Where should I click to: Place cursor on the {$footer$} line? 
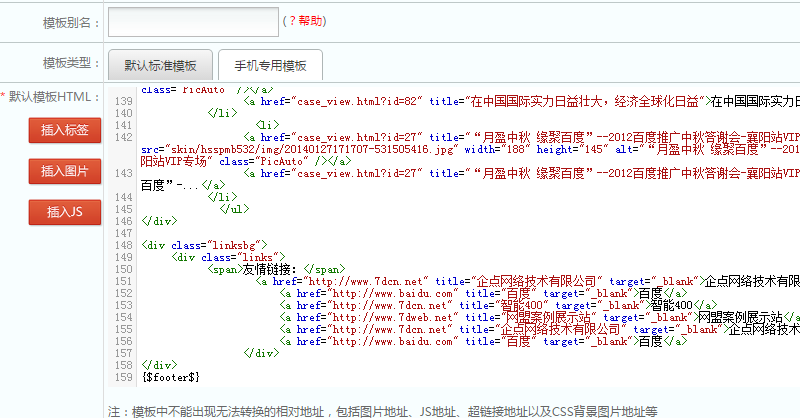tap(172, 376)
